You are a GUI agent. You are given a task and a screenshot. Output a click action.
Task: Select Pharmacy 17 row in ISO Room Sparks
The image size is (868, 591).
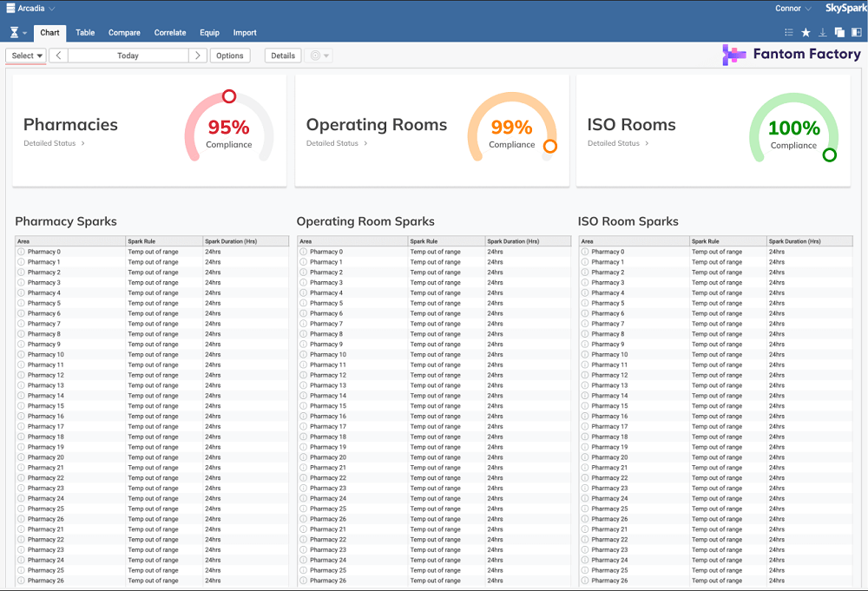coord(716,427)
